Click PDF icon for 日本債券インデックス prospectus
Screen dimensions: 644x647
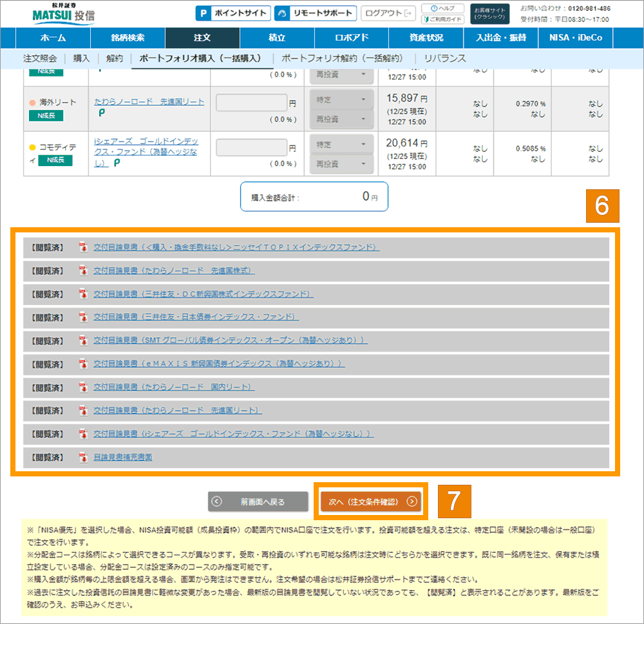coord(83,317)
